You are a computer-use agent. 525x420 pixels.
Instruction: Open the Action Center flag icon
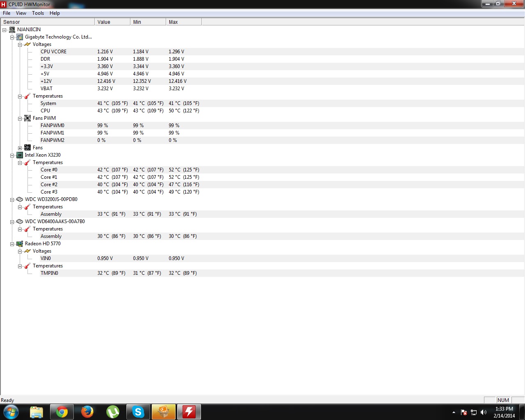464,412
